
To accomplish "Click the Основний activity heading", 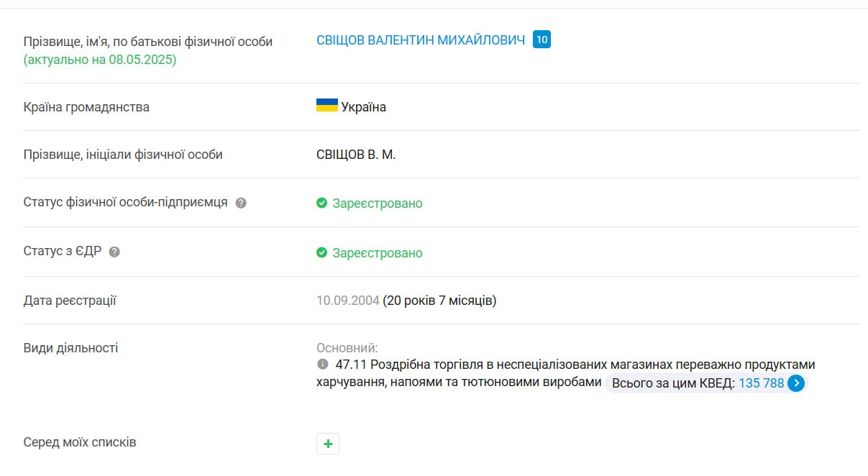I will [347, 348].
